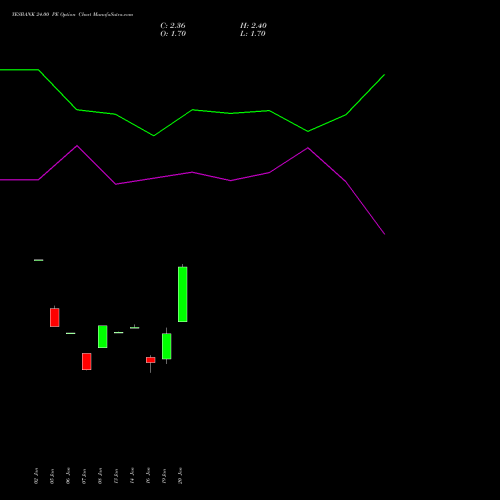Select the 20 Jan date label
Image resolution: width=500 pixels, height=500 pixels.
[180, 476]
